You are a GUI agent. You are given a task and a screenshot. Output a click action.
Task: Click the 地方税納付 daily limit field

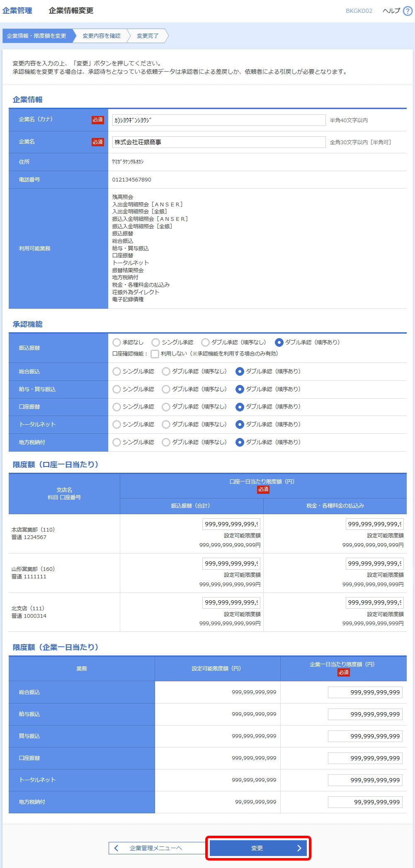click(365, 802)
